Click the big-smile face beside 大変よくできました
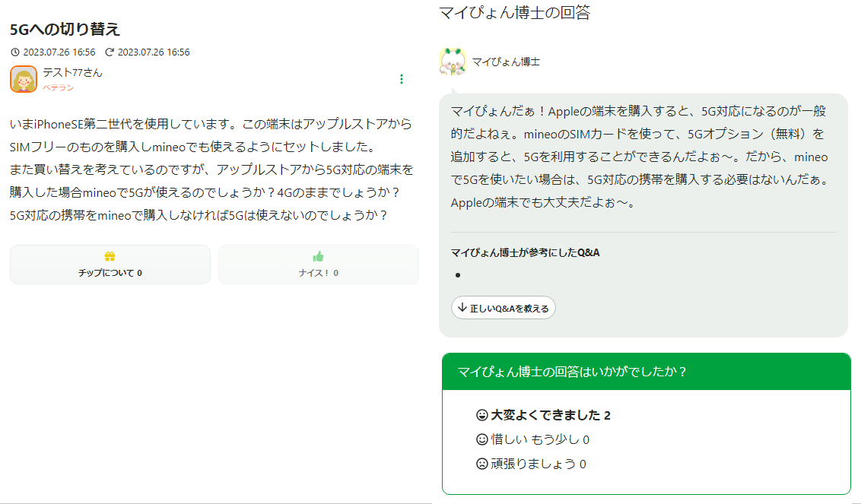 (x=481, y=415)
